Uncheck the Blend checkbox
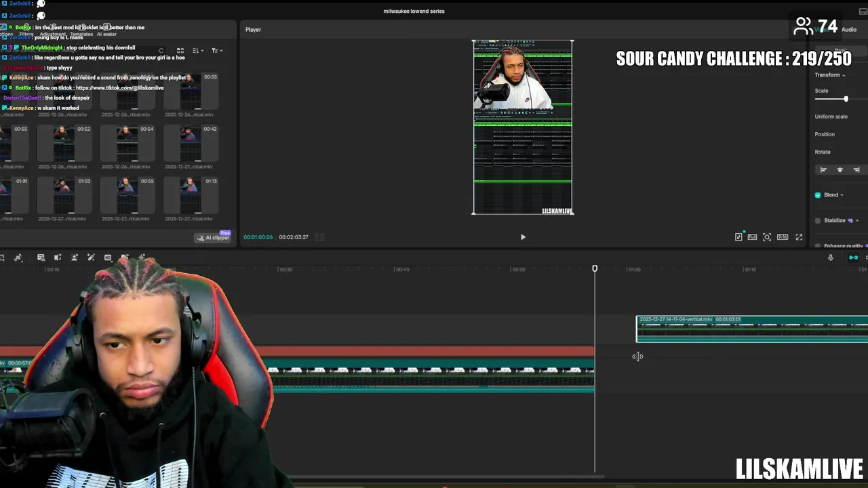Viewport: 868px width, 488px height. pyautogui.click(x=818, y=195)
